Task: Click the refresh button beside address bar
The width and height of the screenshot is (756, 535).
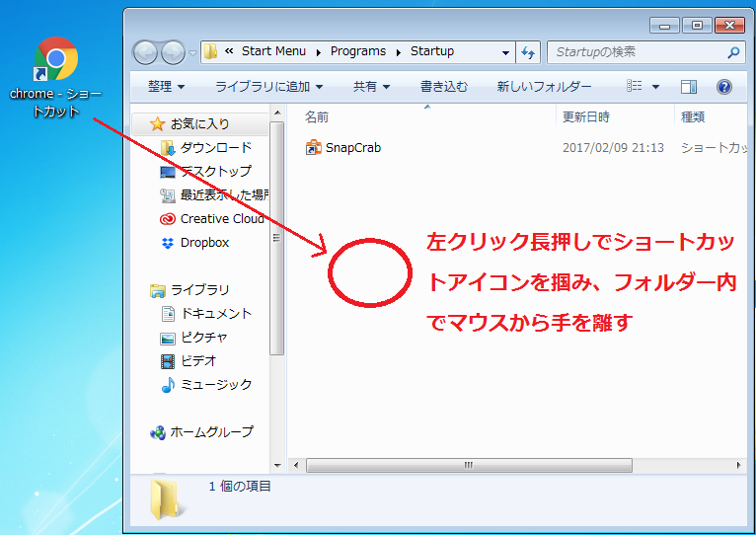Action: point(528,52)
